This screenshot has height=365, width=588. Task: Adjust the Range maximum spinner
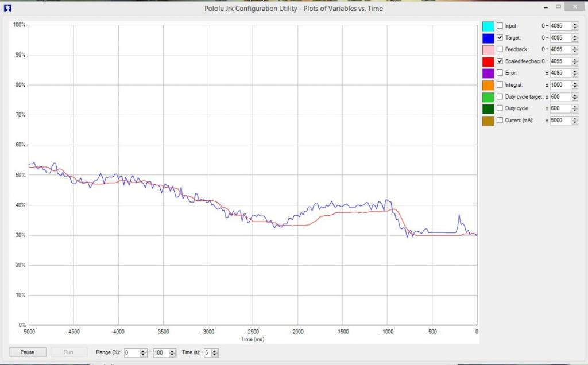pyautogui.click(x=172, y=352)
